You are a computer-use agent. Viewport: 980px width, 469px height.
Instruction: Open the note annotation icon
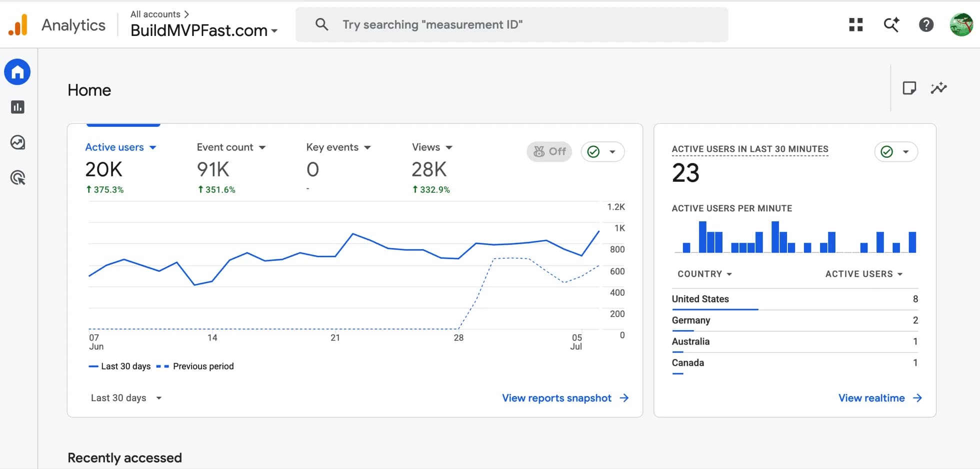tap(909, 88)
